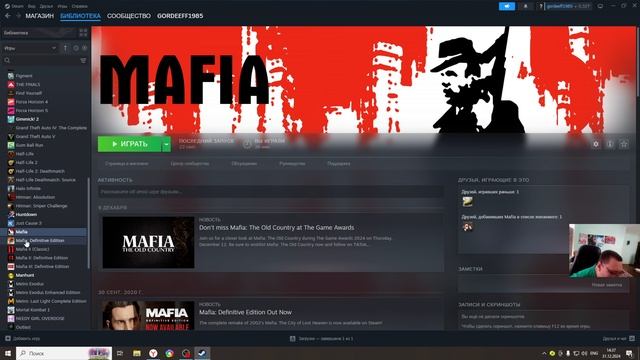
Task: Show hidden system tray icons chevron
Action: point(544,353)
